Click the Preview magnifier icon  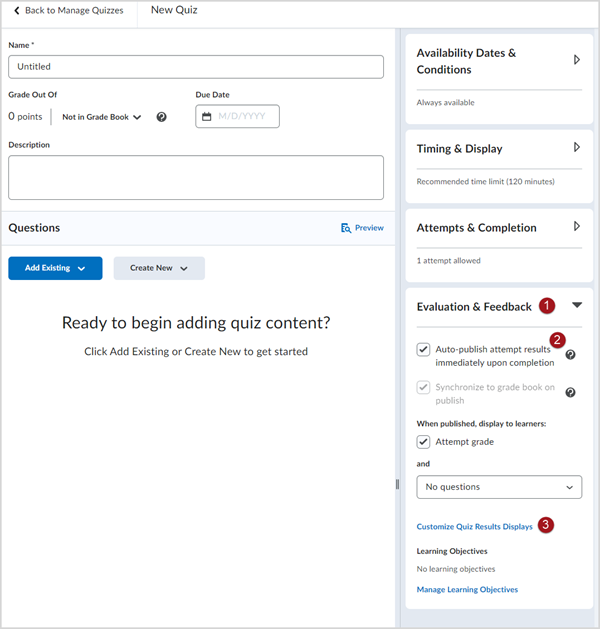pyautogui.click(x=346, y=228)
